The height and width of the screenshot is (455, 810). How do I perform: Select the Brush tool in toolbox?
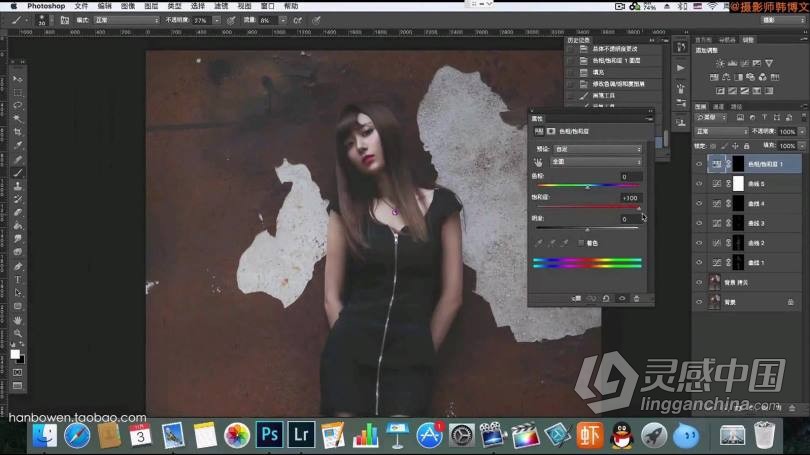pos(18,172)
